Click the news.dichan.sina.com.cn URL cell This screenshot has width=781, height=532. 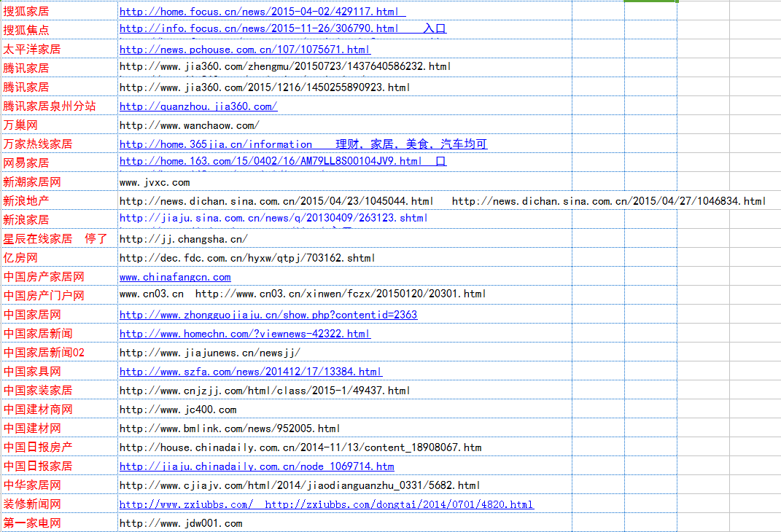click(345, 200)
